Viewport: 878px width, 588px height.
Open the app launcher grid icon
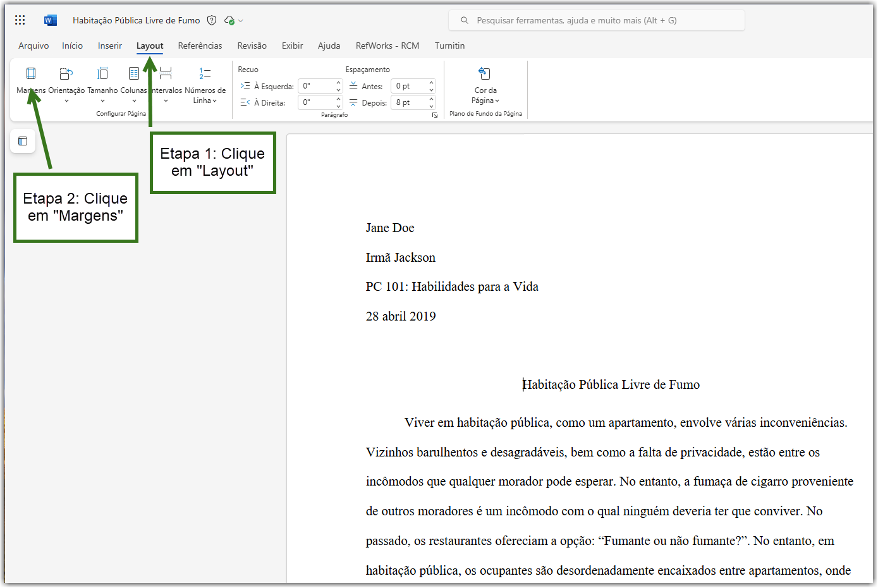(x=20, y=20)
